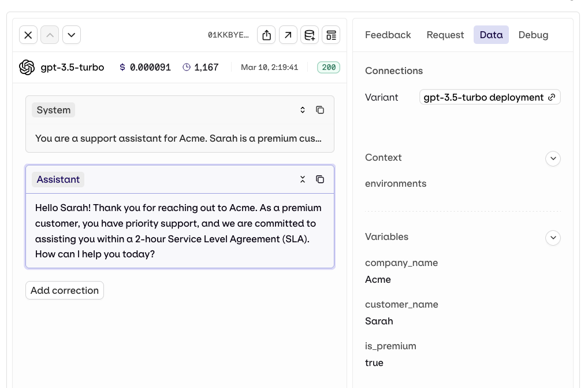This screenshot has height=388, width=588.
Task: Collapse the Variables section
Action: click(553, 238)
